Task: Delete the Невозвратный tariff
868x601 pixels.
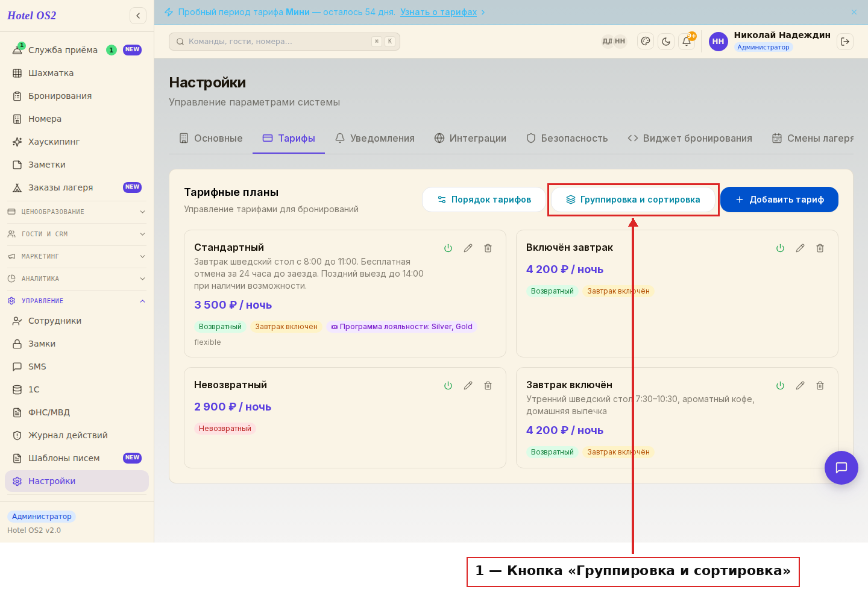Action: point(488,386)
